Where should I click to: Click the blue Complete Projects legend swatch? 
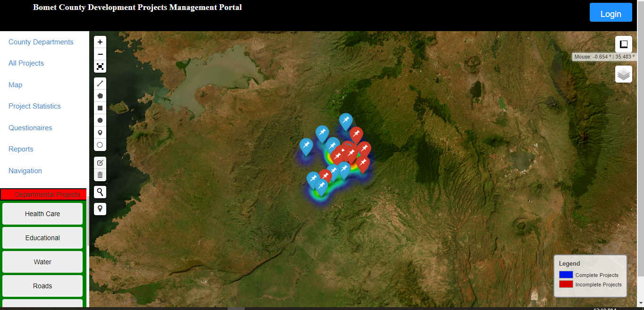(566, 275)
